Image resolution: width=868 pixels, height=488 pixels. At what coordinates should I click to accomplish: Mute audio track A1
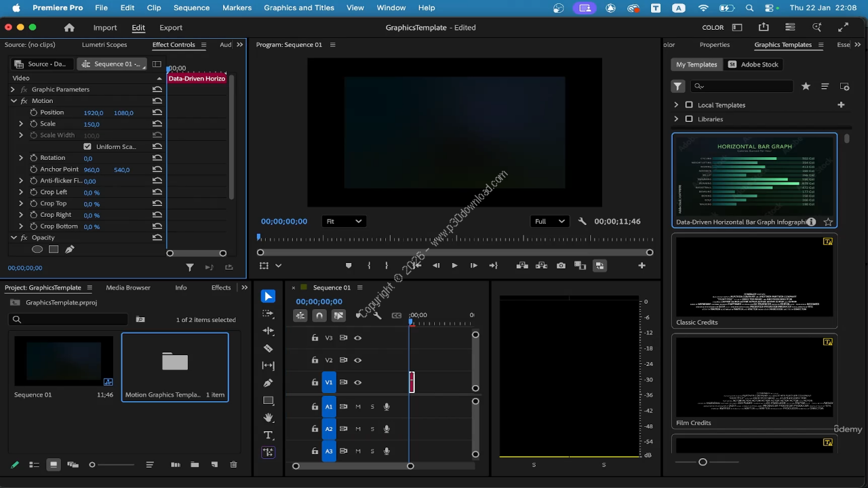[x=358, y=407]
